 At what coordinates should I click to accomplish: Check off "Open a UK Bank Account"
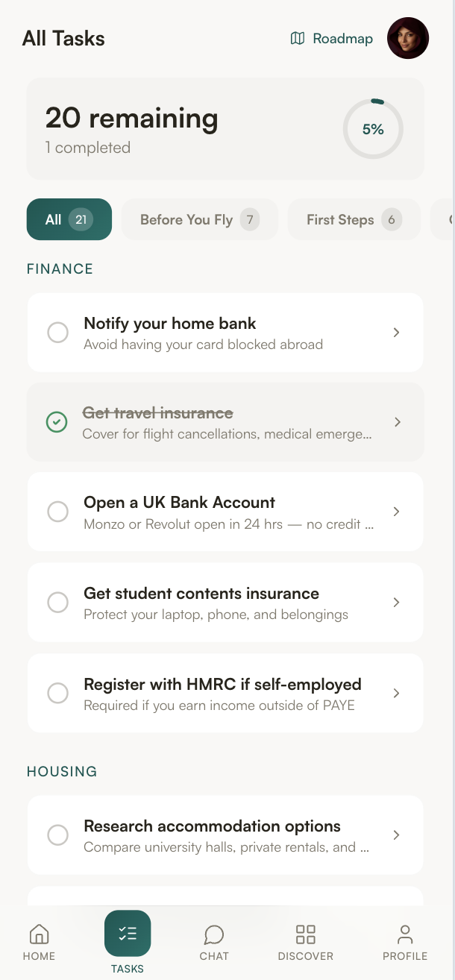click(57, 512)
